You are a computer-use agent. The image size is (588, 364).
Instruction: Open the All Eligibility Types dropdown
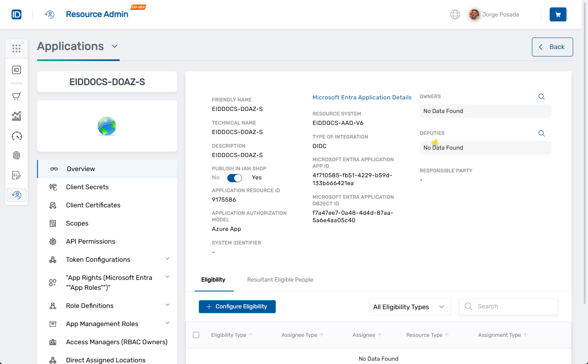pyautogui.click(x=409, y=307)
